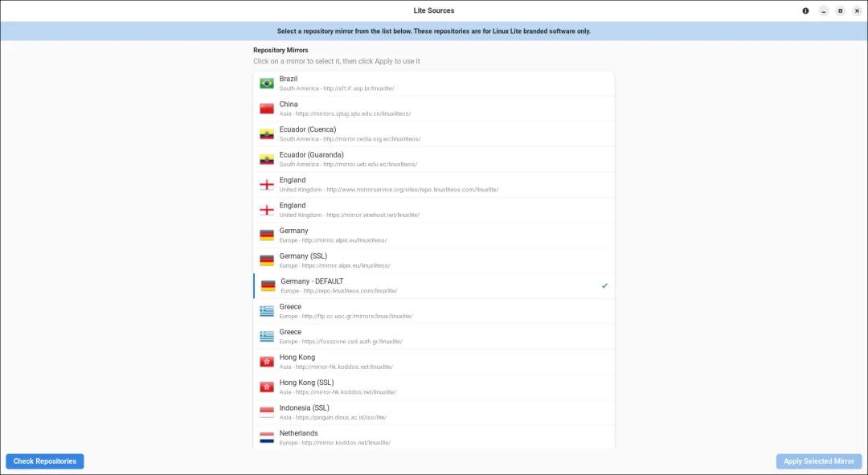Select Greece fosszone.csd.auth.gr mirror
The image size is (868, 475).
coord(434,337)
